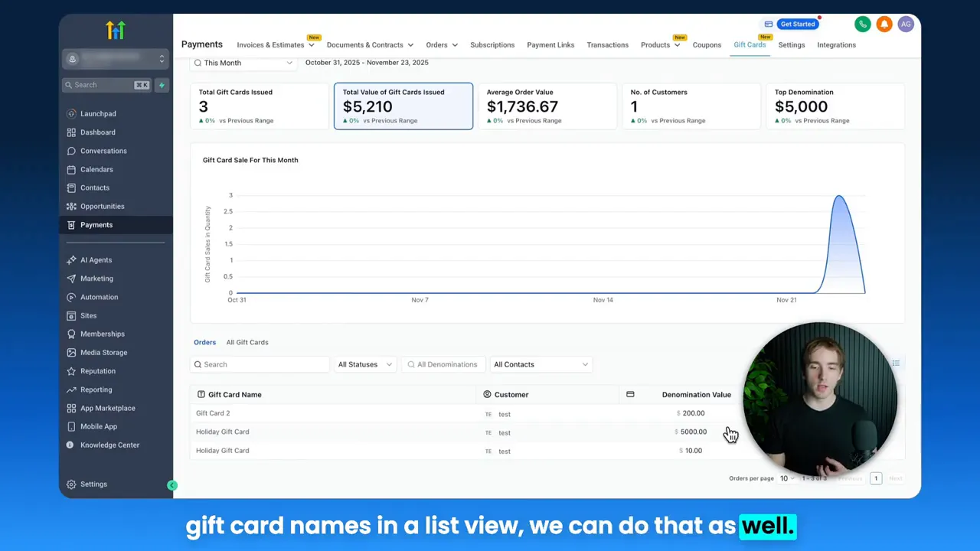Collapse the sidebar with the green arrow
980x551 pixels.
(172, 485)
